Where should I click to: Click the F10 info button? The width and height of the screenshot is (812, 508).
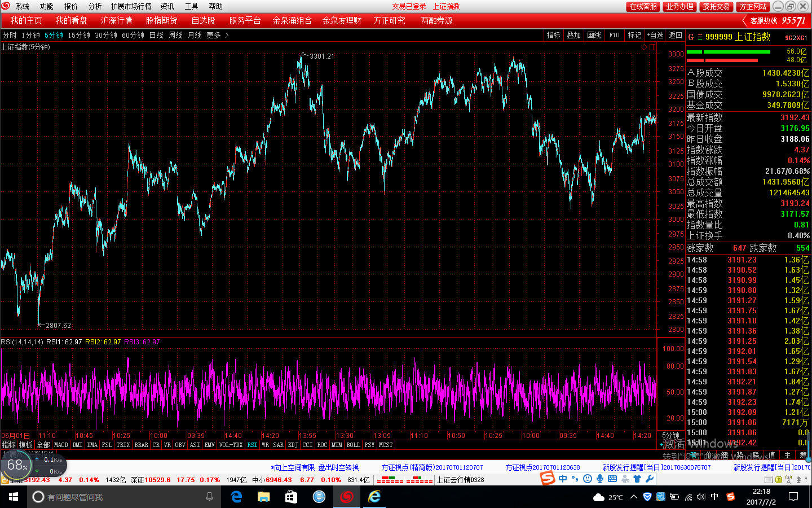click(614, 35)
